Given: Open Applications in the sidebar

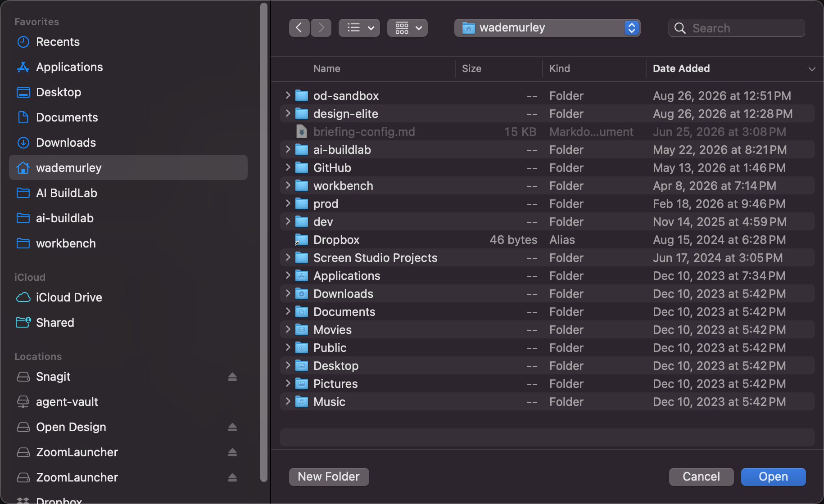Looking at the screenshot, I should point(128,67).
